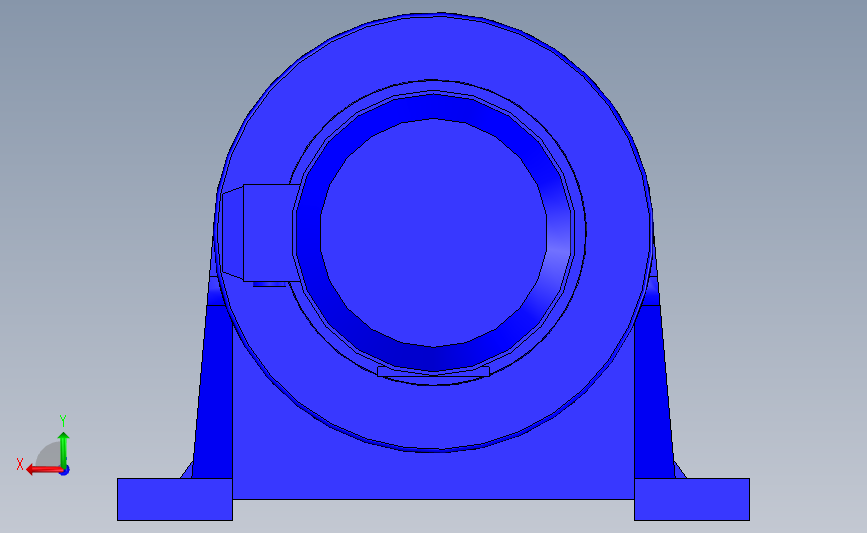The width and height of the screenshot is (867, 533).
Task: Select the left mounting foot of the housing
Action: [x=175, y=499]
